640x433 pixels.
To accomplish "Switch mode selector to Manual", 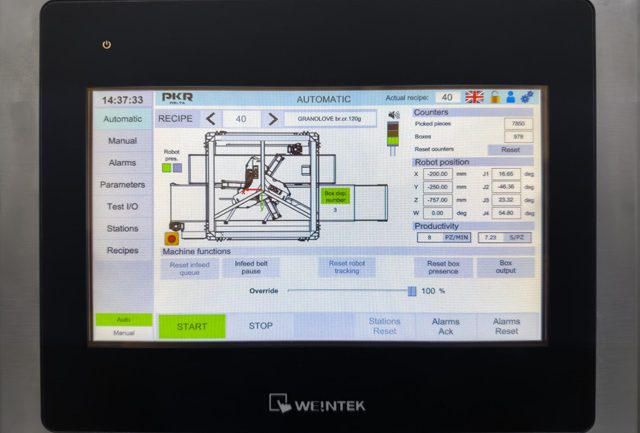I will tap(122, 333).
